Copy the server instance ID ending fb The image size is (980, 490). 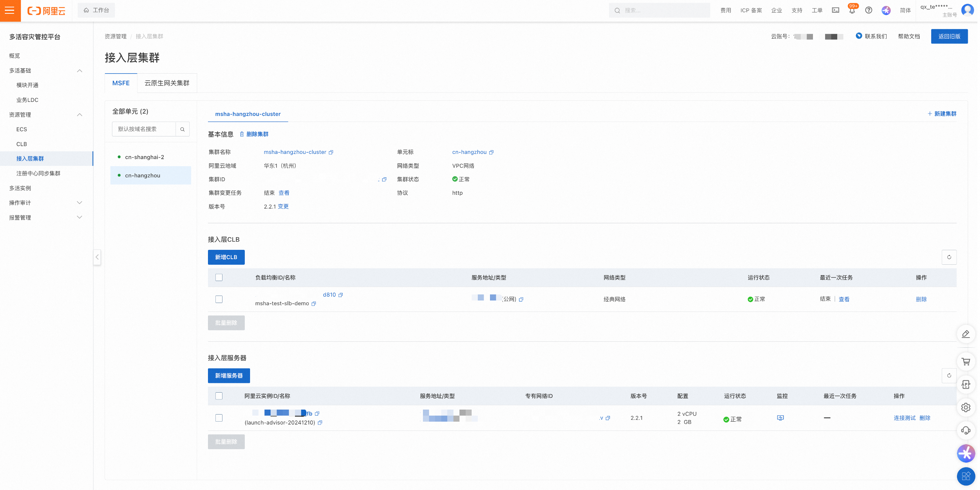pos(318,414)
